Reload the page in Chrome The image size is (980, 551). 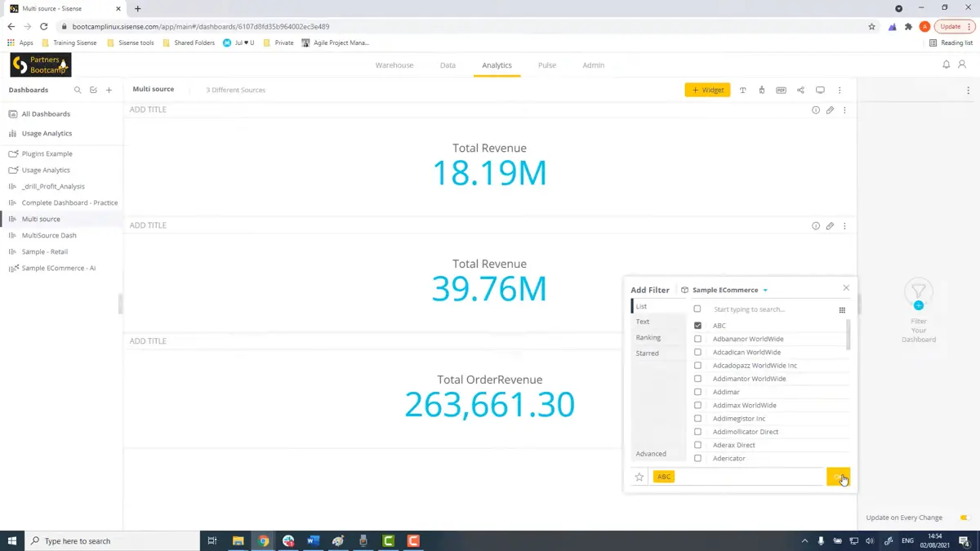tap(44, 26)
